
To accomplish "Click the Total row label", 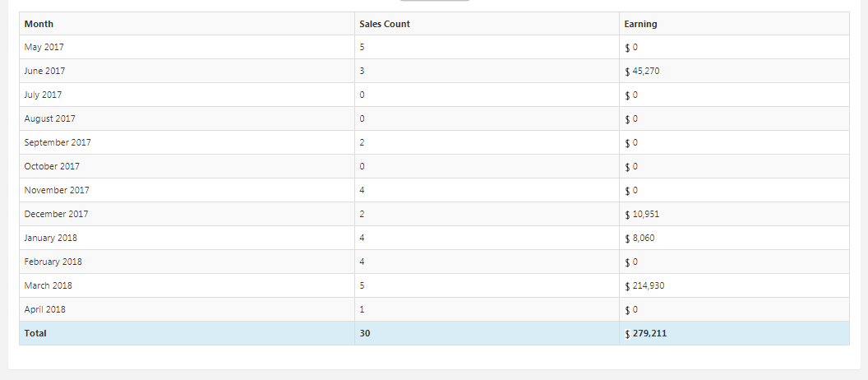I will 35,333.
